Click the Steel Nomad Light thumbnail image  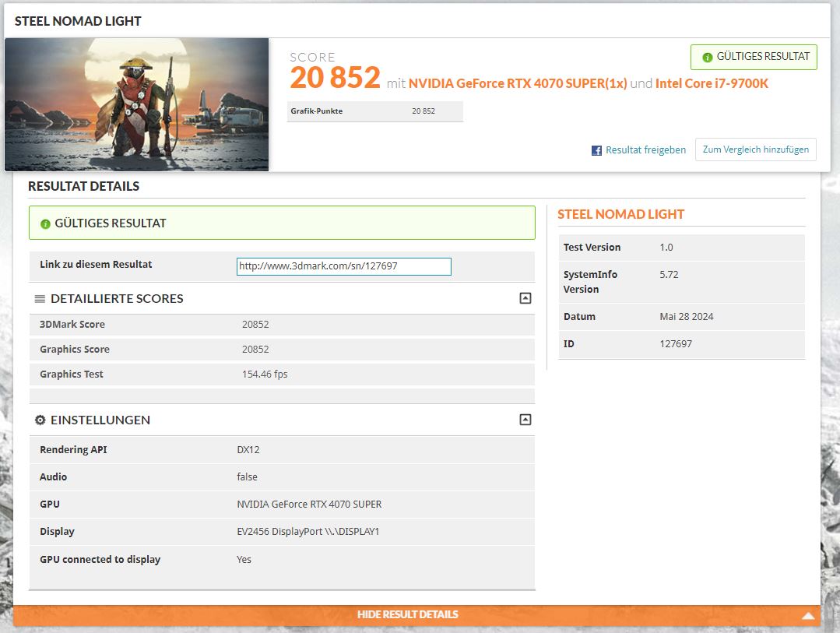136,104
